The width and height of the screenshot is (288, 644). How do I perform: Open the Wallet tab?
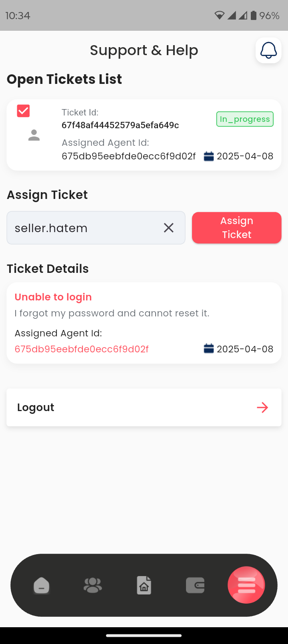(195, 586)
